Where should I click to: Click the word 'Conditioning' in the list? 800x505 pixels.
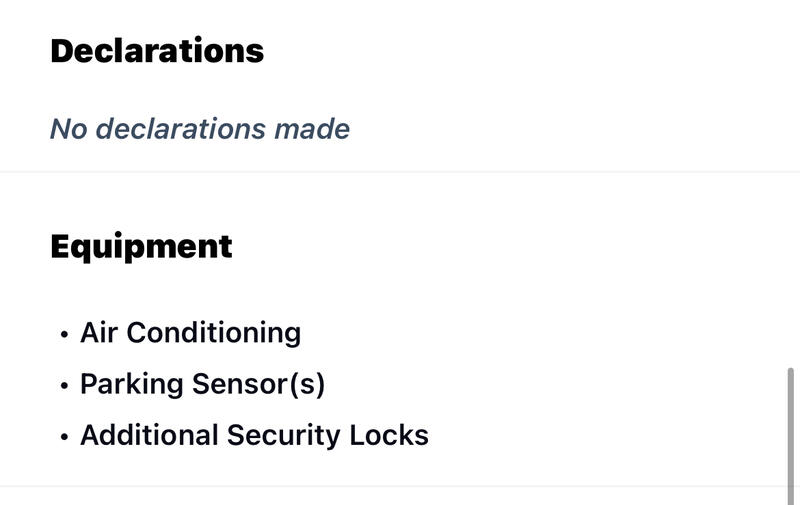coord(214,334)
